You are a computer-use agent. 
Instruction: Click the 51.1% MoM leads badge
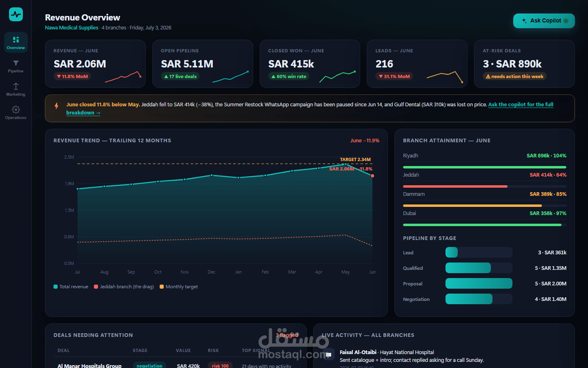394,76
